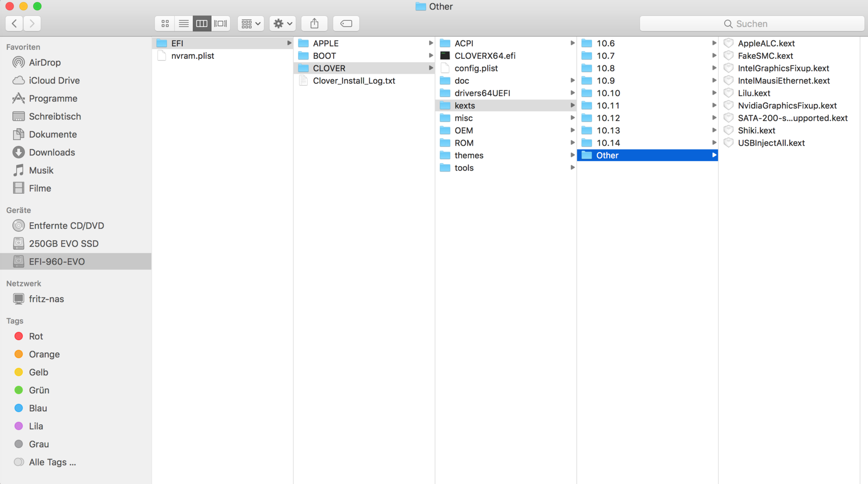Select USBInjectAll.kext

pos(789,143)
